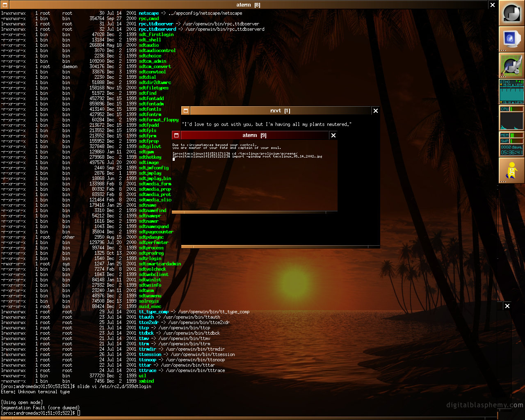Click the sdtvolcheck file name
The height and width of the screenshot is (420, 525).
pyautogui.click(x=153, y=269)
